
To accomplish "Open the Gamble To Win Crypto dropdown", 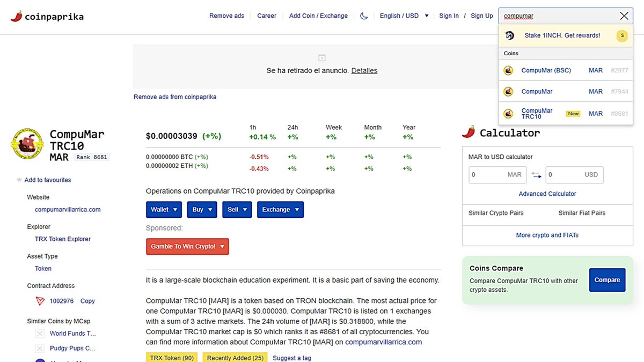I will point(187,247).
